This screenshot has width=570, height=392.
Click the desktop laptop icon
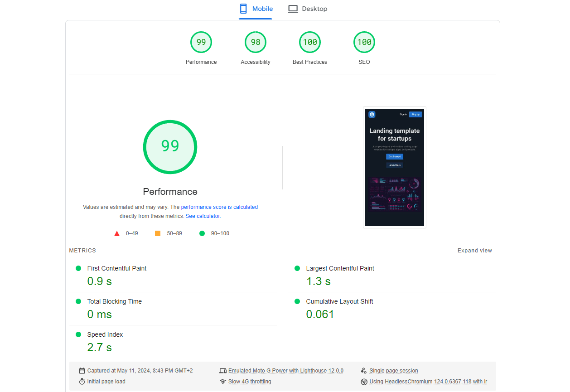[293, 9]
